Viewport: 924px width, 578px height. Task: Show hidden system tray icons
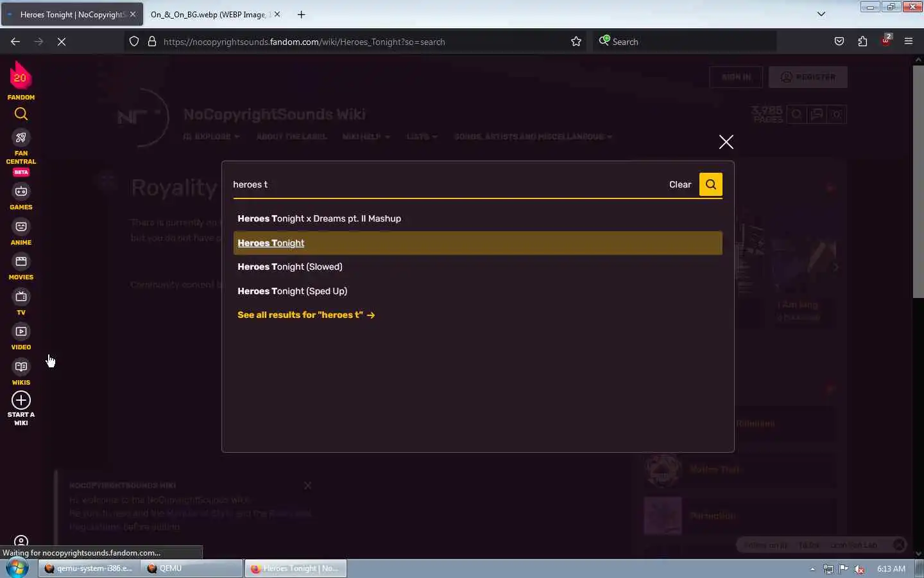click(812, 569)
